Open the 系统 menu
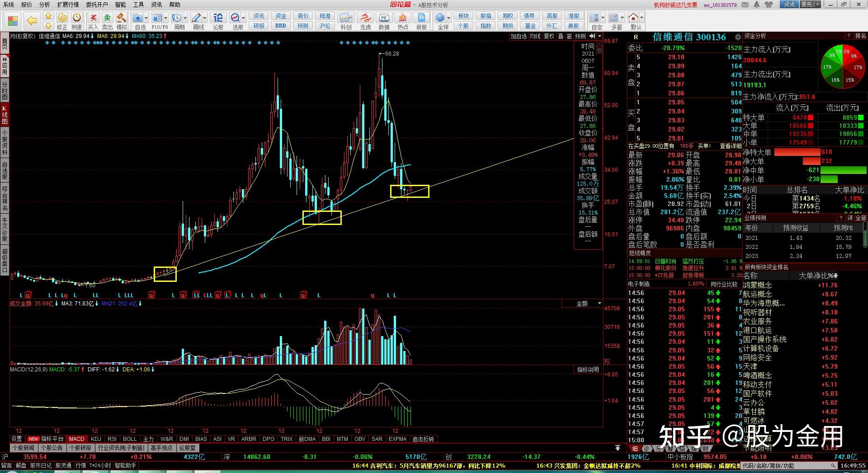 (9, 5)
